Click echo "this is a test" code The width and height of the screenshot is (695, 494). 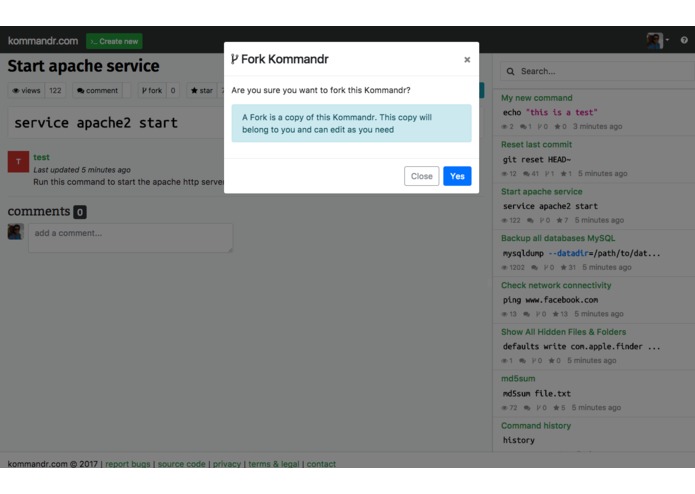coord(550,113)
